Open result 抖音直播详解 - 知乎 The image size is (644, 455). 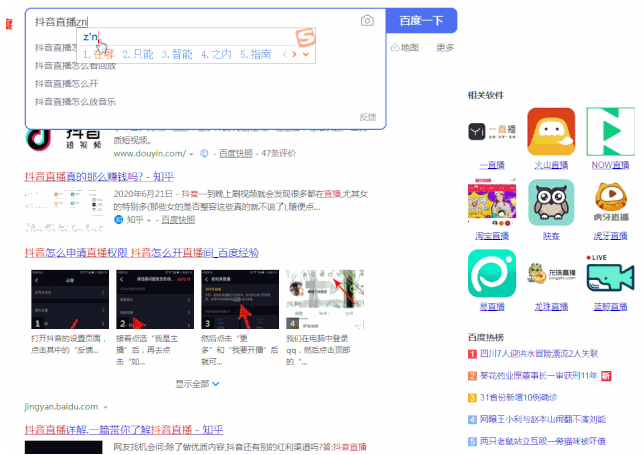click(x=124, y=430)
